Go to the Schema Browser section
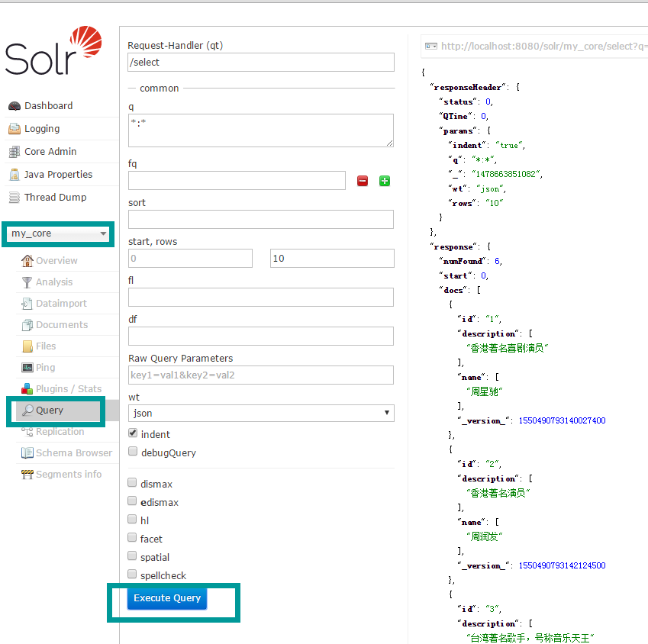The image size is (648, 644). (74, 453)
